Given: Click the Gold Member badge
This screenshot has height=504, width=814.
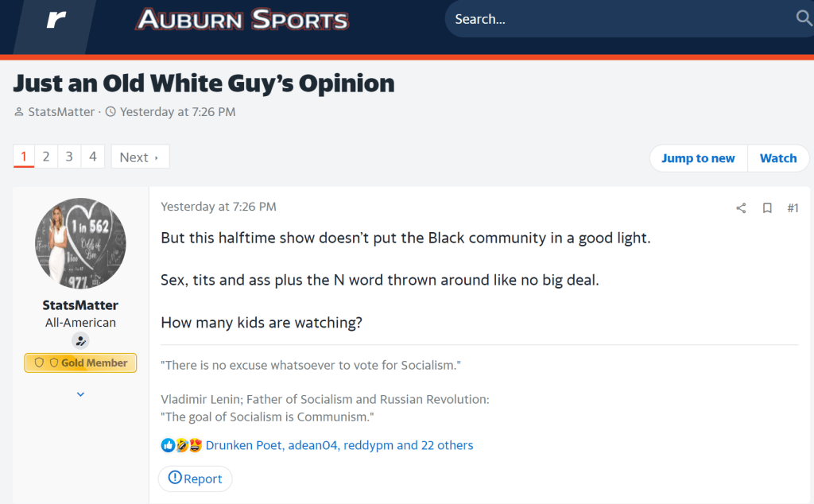Looking at the screenshot, I should pyautogui.click(x=80, y=363).
